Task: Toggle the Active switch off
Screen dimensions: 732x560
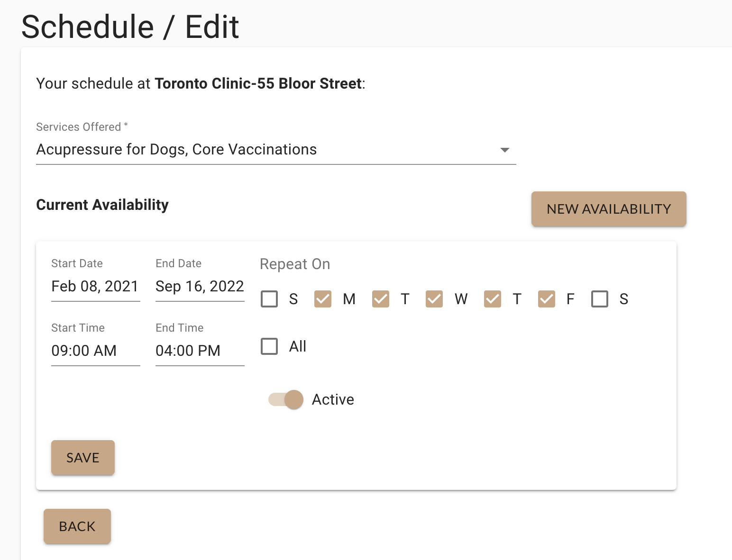Action: coord(286,399)
